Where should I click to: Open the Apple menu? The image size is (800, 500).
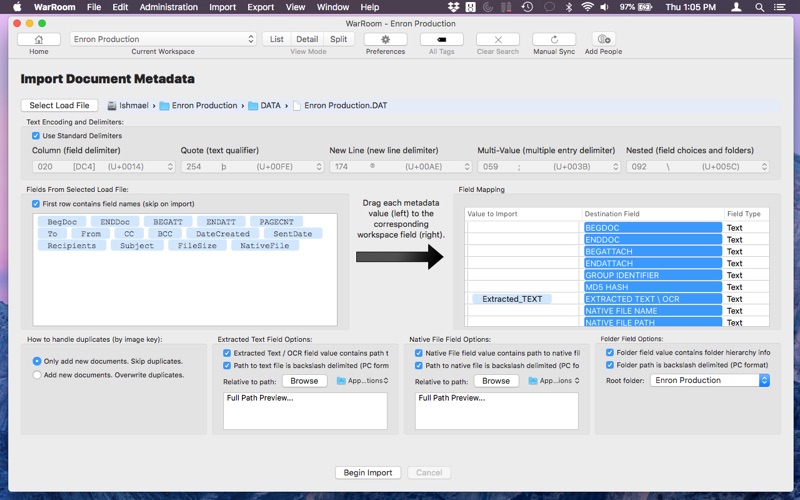click(17, 7)
